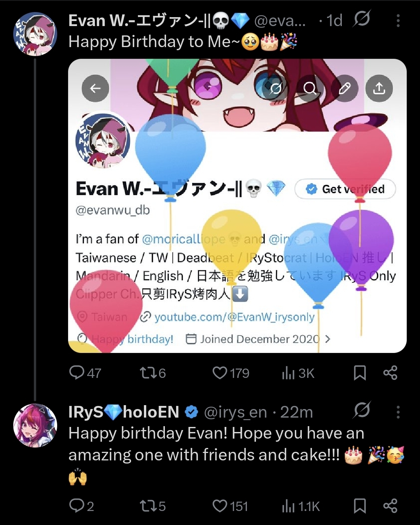Bookmark IRyS's birthday reply
Image resolution: width=420 pixels, height=525 pixels.
click(360, 506)
